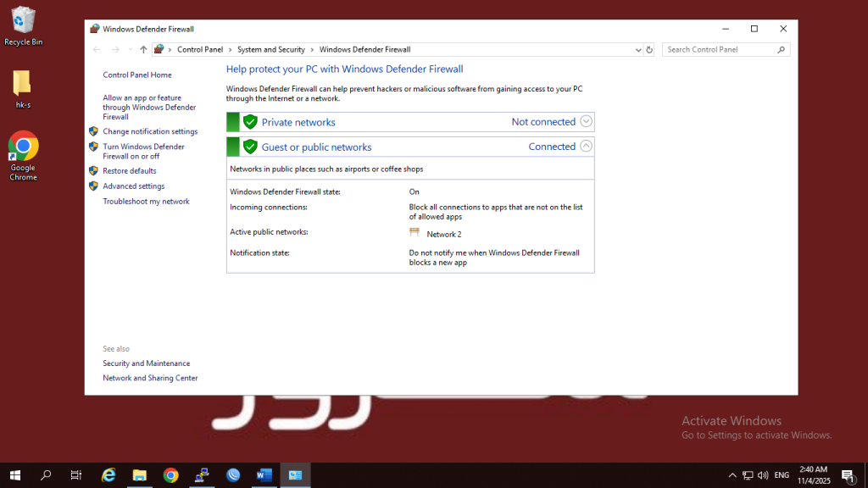Click the refresh icon in address bar

click(649, 50)
